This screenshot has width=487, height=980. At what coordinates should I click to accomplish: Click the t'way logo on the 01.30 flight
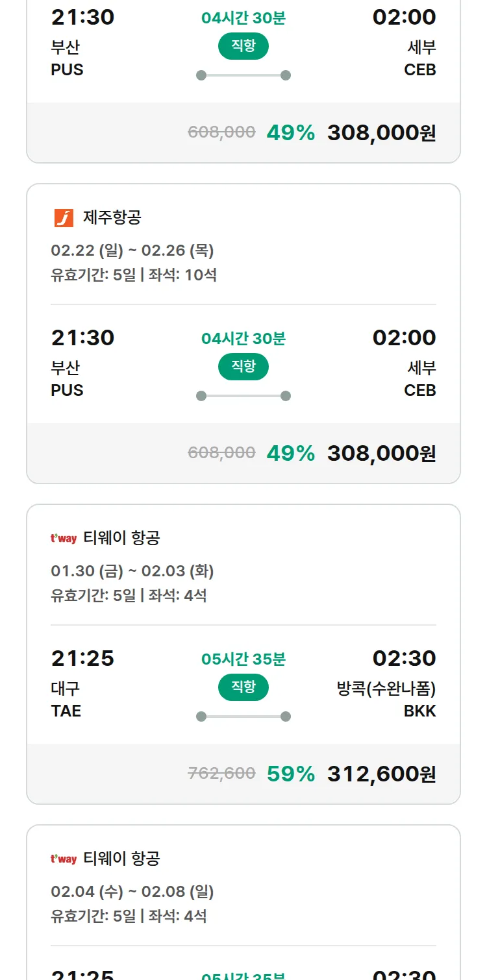point(64,538)
